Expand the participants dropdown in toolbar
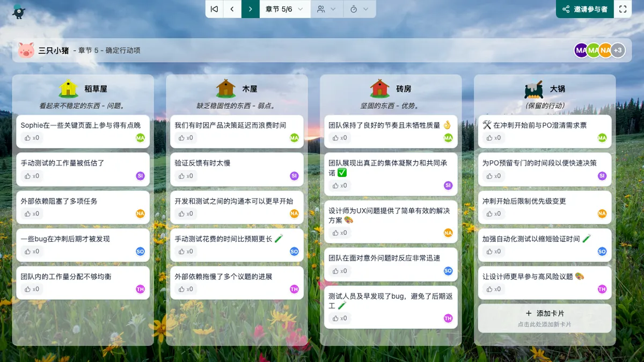 click(326, 9)
